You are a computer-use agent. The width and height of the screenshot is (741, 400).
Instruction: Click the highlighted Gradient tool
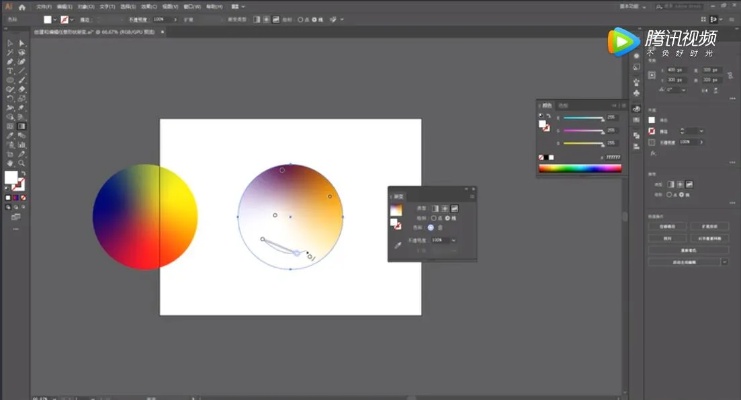click(22, 126)
